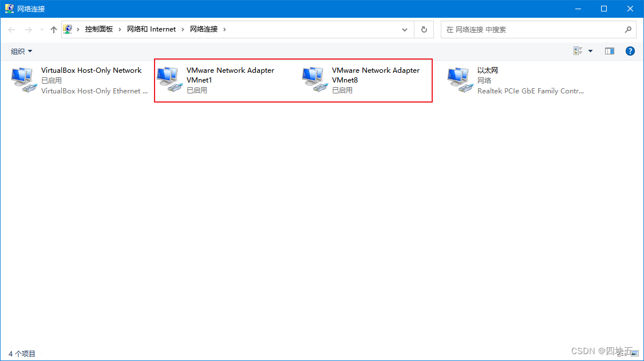The image size is (644, 361).
Task: Click the search magnifier icon
Action: coord(628,30)
